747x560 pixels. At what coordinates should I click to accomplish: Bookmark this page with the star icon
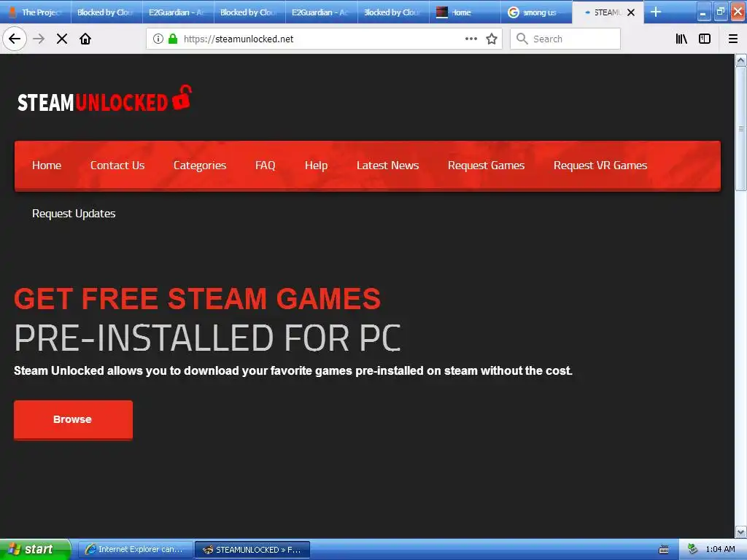pyautogui.click(x=492, y=39)
